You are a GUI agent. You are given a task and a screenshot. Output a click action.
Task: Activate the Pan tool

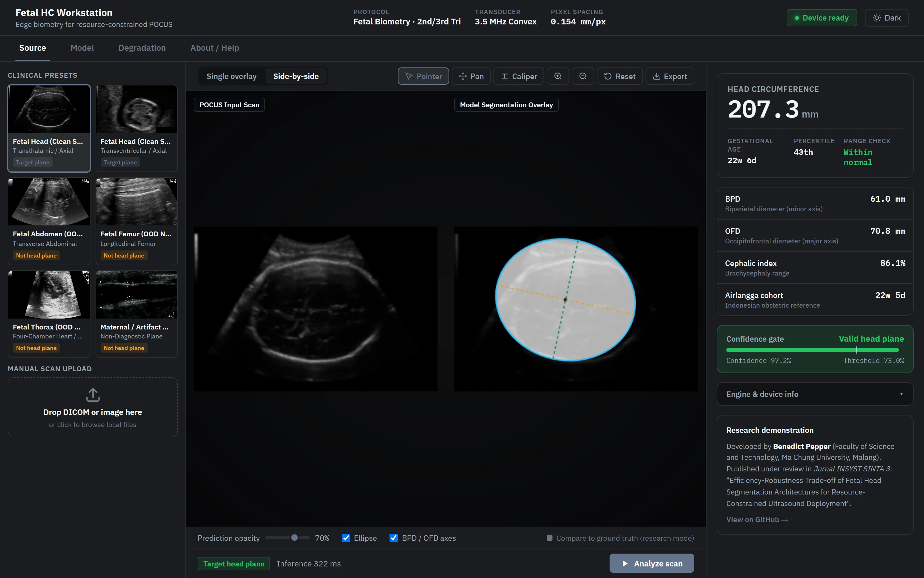471,76
